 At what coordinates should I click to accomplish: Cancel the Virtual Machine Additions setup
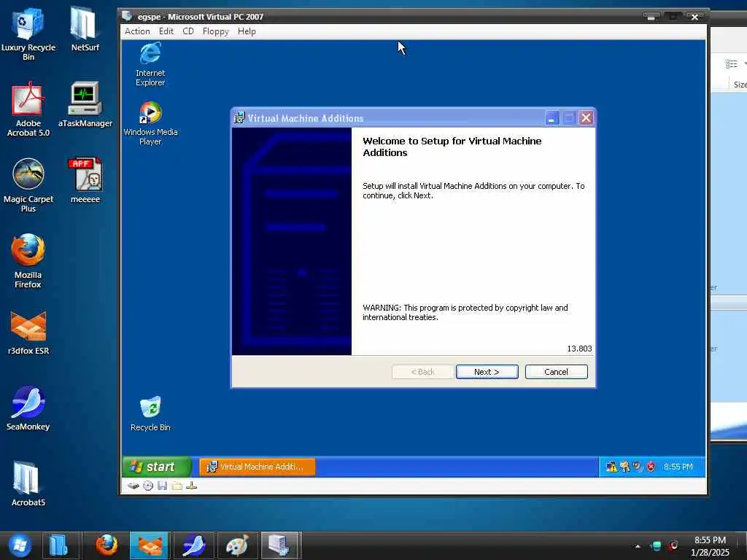[556, 372]
